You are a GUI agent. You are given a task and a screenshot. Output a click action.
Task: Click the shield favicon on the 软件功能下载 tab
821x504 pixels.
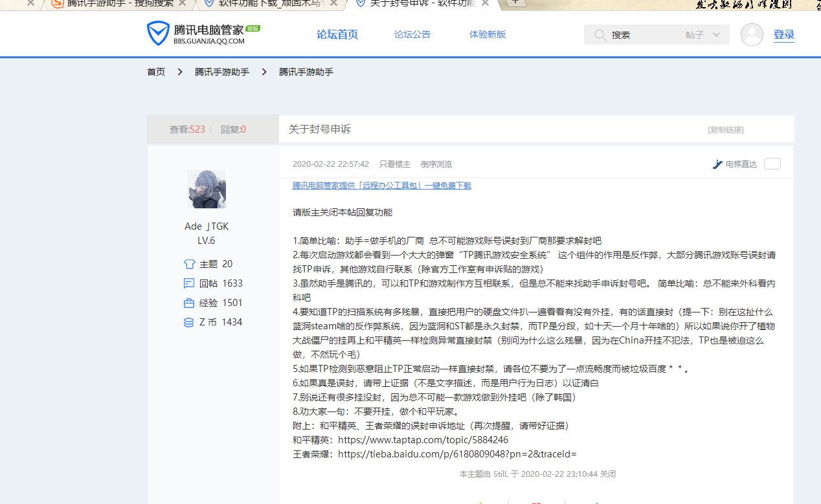click(x=208, y=3)
